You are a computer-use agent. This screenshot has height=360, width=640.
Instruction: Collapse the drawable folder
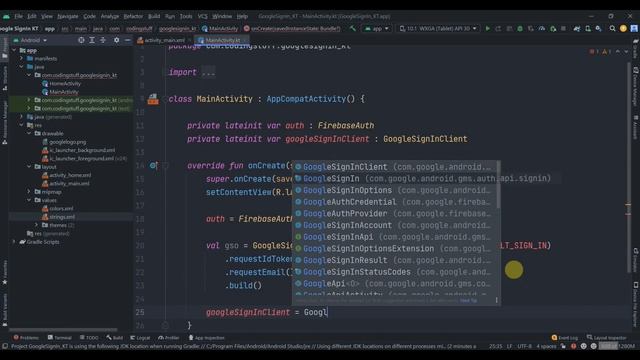[x=29, y=133]
